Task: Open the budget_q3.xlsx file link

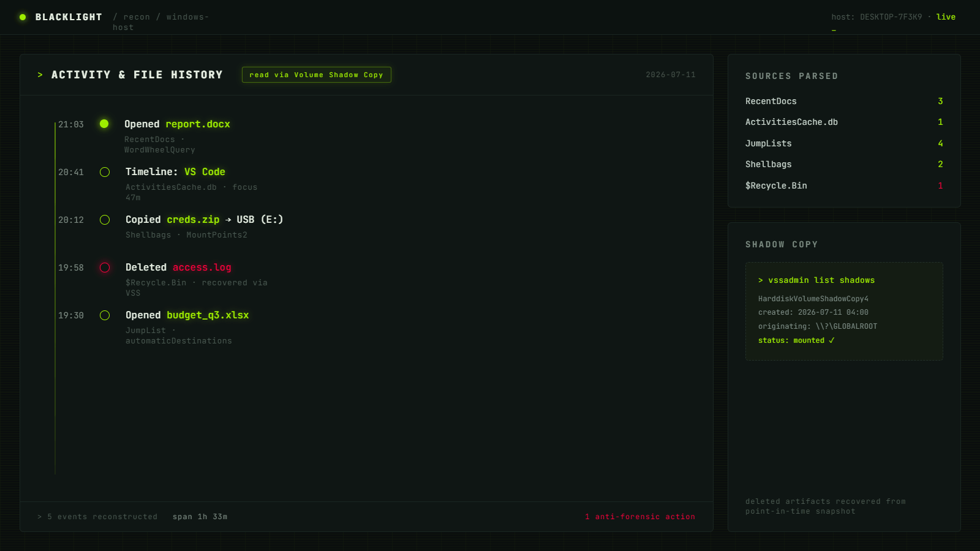Action: (208, 315)
